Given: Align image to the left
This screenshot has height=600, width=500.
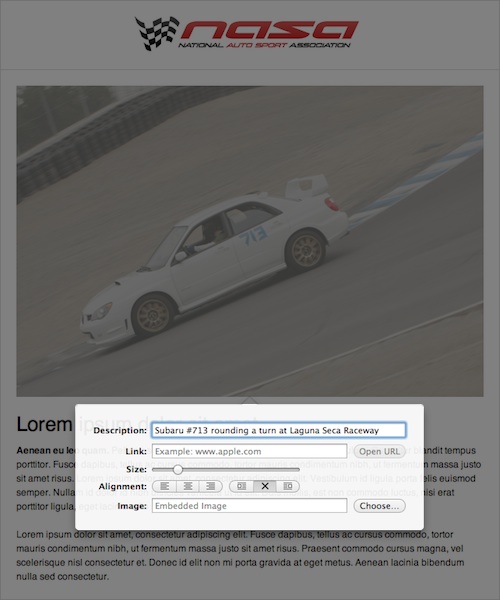Looking at the screenshot, I should [164, 486].
